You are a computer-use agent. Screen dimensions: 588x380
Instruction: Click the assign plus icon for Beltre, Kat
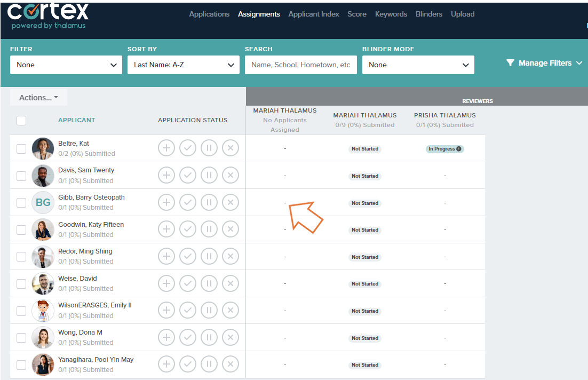pos(166,148)
